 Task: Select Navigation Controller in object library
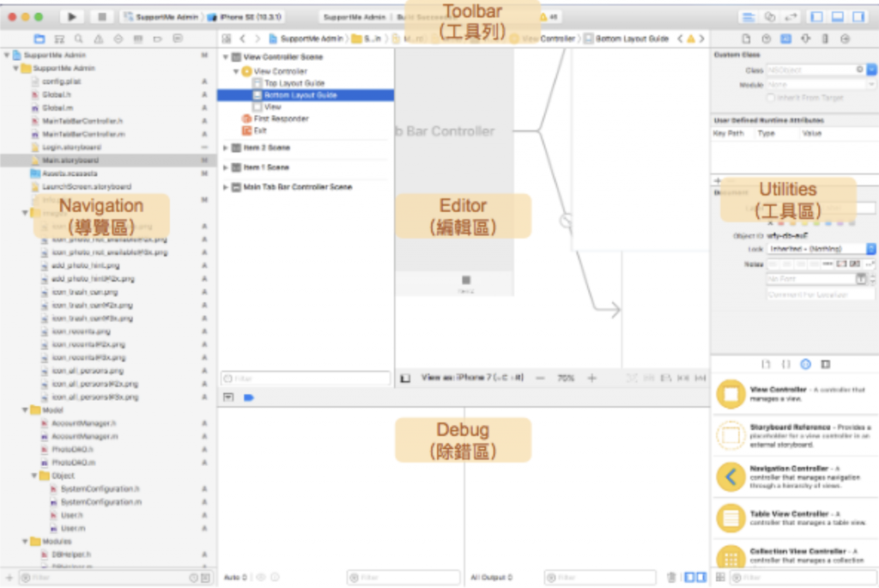coord(796,476)
